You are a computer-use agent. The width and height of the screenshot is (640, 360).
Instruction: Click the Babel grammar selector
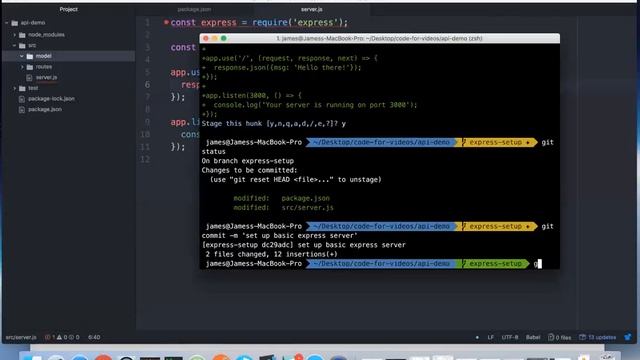(x=533, y=337)
